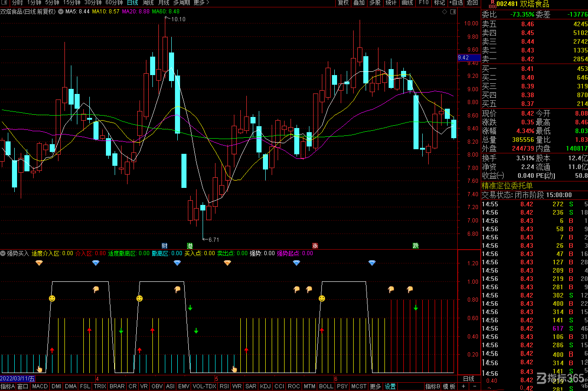Select the 日线 daily period
Screen dimensions: 588x391
(x=133, y=3)
